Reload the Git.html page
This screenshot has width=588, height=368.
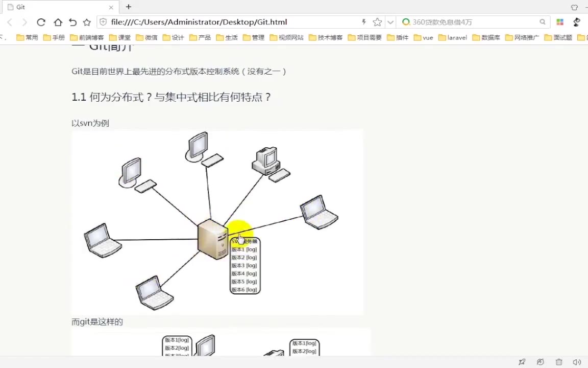click(41, 22)
